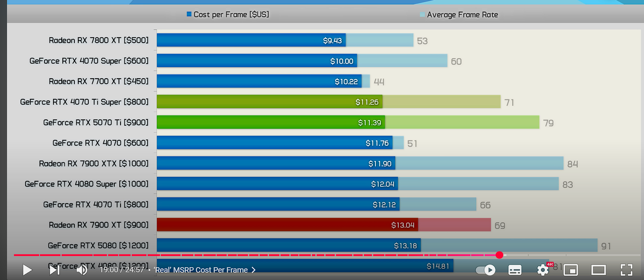Switch to theater mode

point(599,270)
